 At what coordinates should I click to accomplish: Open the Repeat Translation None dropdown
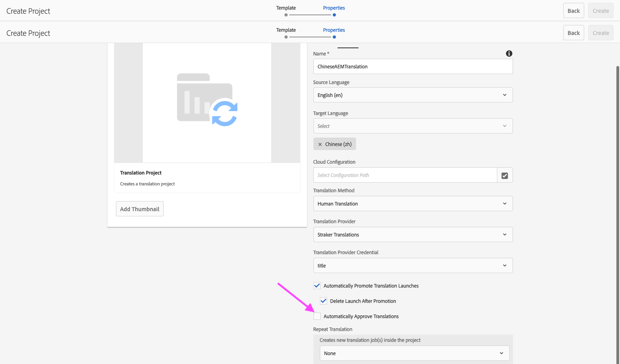(x=414, y=353)
